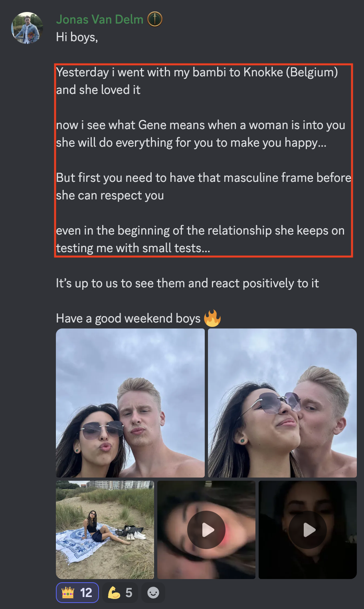This screenshot has height=609, width=364.
Task: Click the muscle emoji in the reaction pill
Action: 114,593
